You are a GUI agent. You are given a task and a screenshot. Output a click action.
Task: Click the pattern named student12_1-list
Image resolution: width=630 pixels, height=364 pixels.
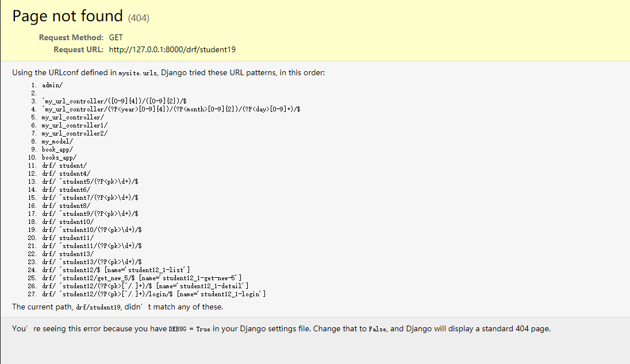point(116,270)
